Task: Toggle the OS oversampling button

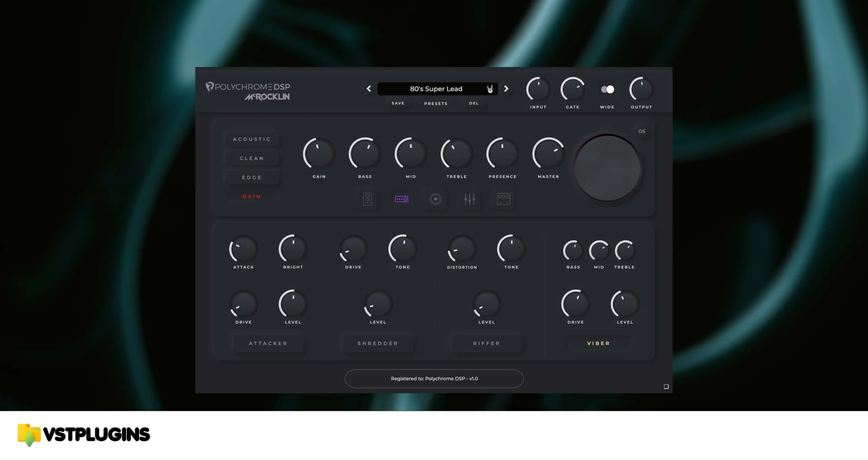Action: coord(642,131)
